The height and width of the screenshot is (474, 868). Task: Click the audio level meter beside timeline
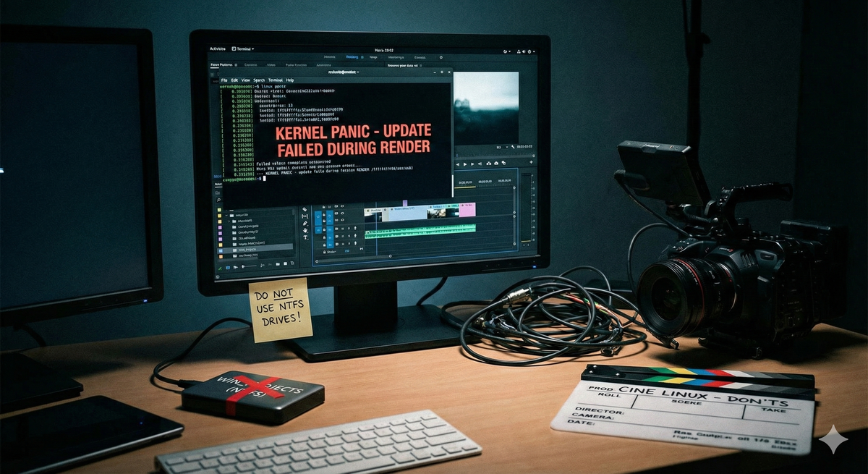tap(526, 208)
